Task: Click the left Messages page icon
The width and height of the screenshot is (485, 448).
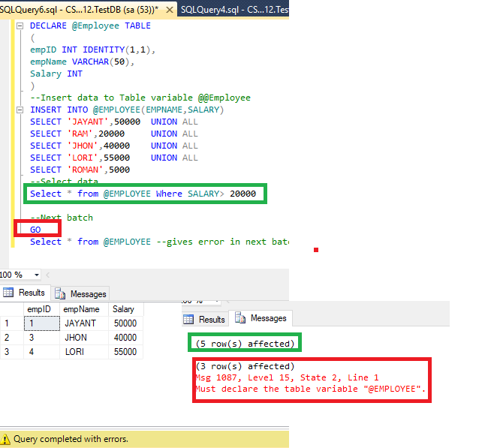Action: 60,293
